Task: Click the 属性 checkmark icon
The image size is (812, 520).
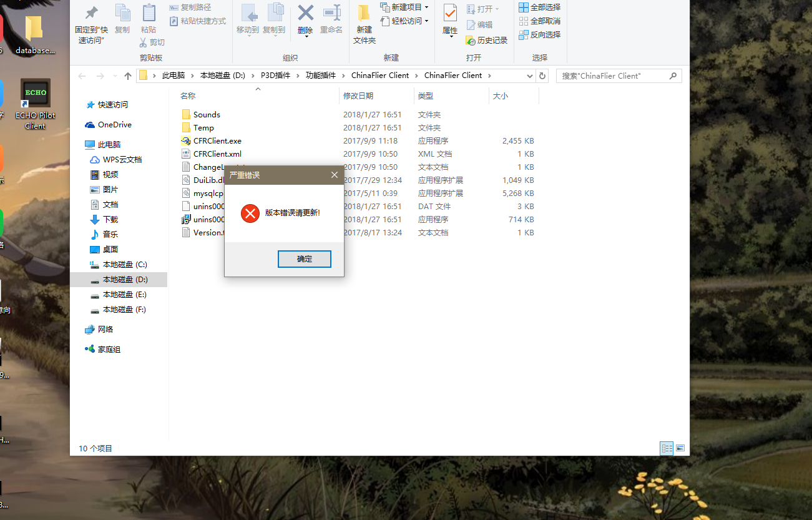Action: pos(450,12)
